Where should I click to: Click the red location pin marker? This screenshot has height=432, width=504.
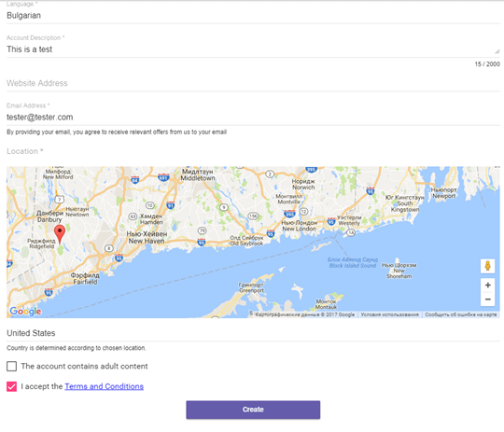pyautogui.click(x=60, y=234)
